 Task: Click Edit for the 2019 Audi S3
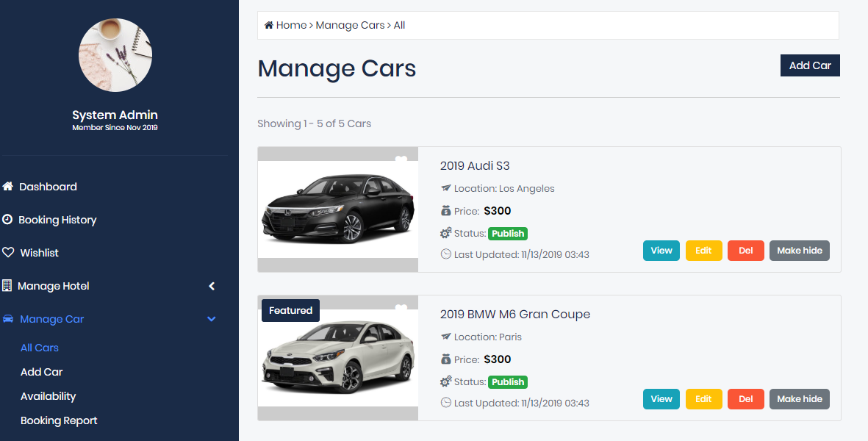[703, 251]
